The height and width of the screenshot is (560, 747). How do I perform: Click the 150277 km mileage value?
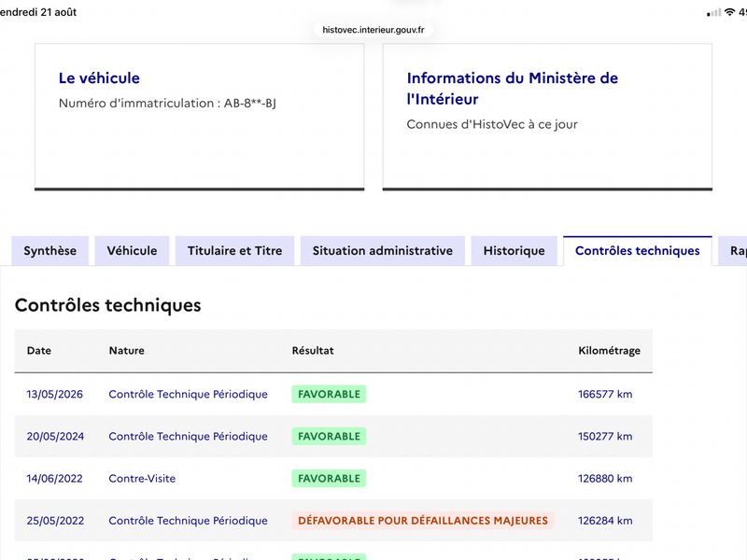pos(605,436)
